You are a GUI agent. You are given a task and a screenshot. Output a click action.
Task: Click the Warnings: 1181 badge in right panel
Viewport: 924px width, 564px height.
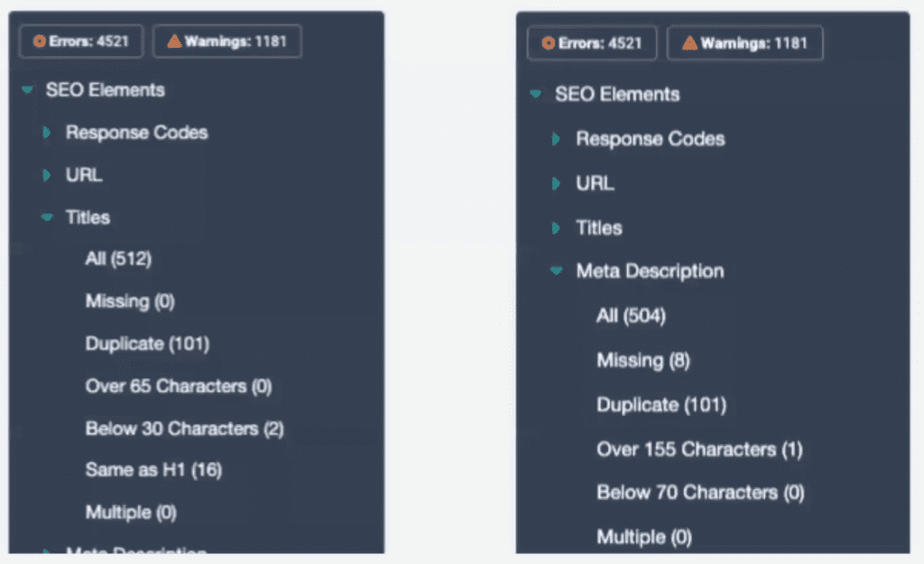(x=744, y=43)
